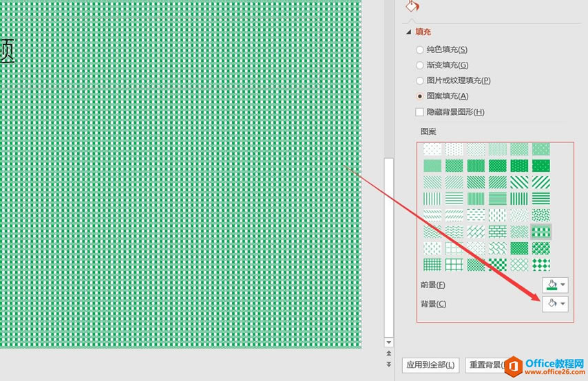Pick light downward diagonal pattern
Viewport: 588px width, 381px height.
point(432,182)
